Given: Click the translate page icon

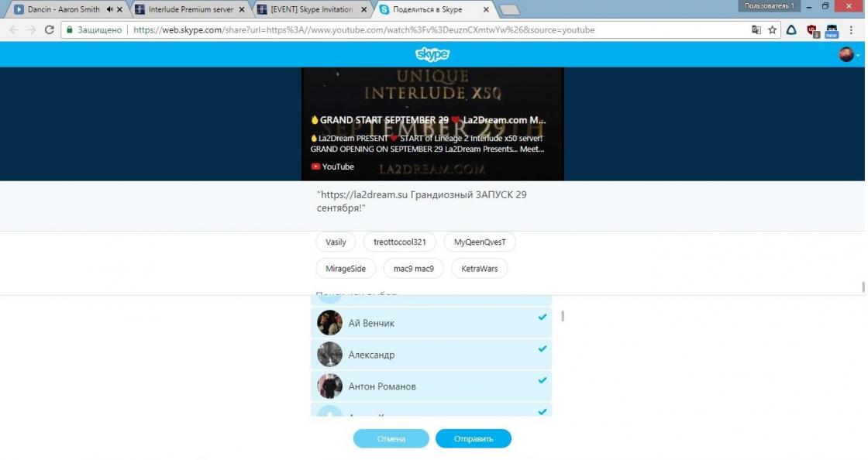Looking at the screenshot, I should (756, 30).
